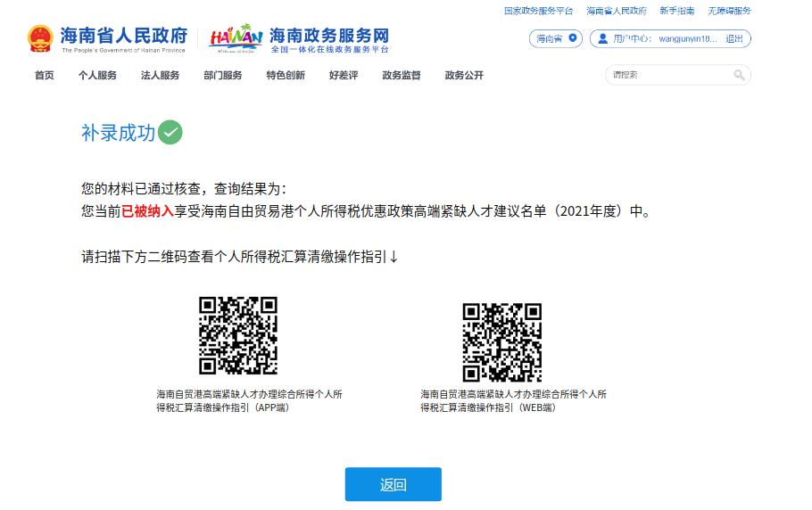Open 政务公开 menu item
This screenshot has width=812, height=510.
pyautogui.click(x=464, y=76)
